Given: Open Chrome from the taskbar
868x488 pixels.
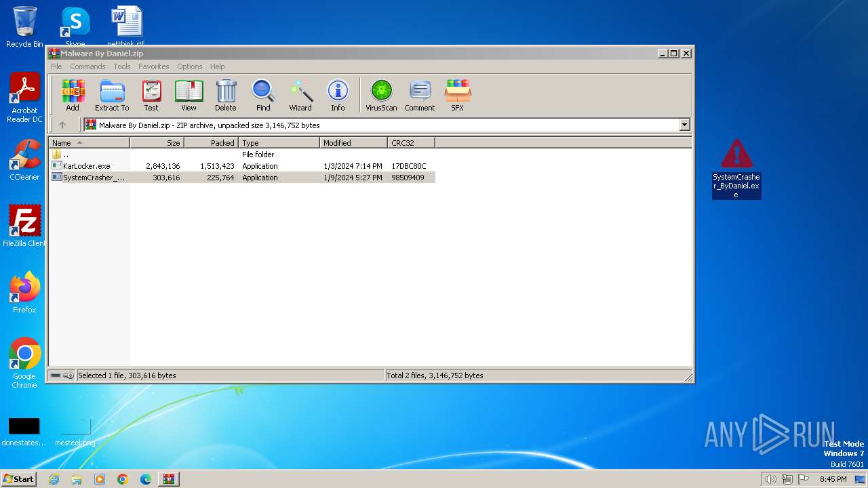Looking at the screenshot, I should coord(122,479).
